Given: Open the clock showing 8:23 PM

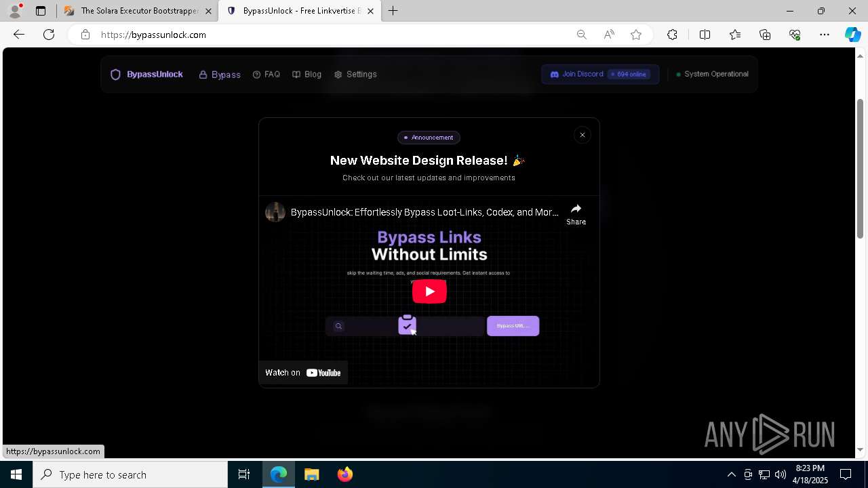Looking at the screenshot, I should tap(810, 474).
